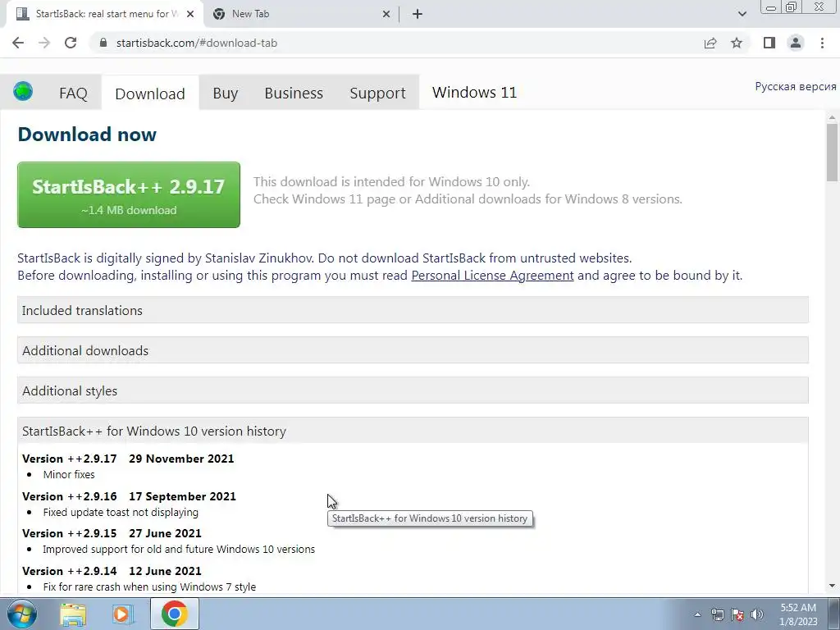This screenshot has height=630, width=840.
Task: Click Version ++2.9.17 29 November 2021
Action: coord(128,459)
